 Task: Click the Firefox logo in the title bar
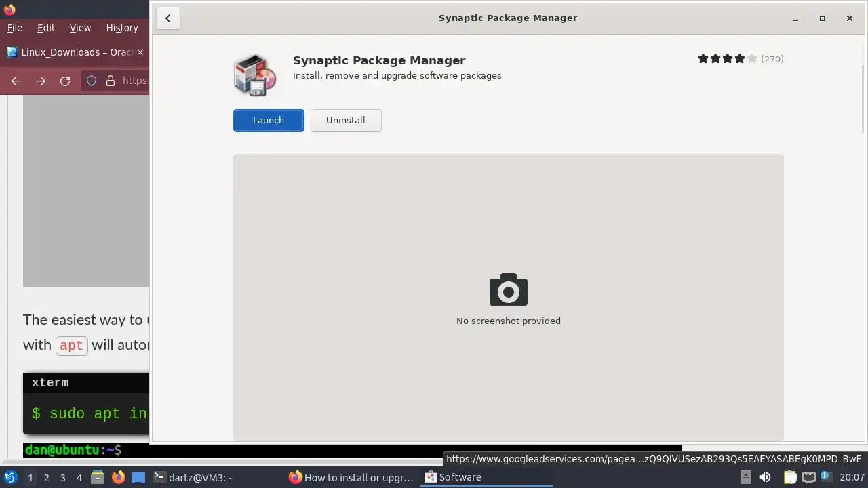[9, 9]
